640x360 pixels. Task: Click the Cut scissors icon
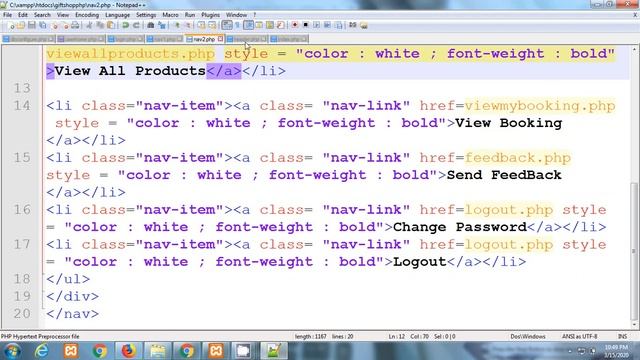click(x=89, y=25)
